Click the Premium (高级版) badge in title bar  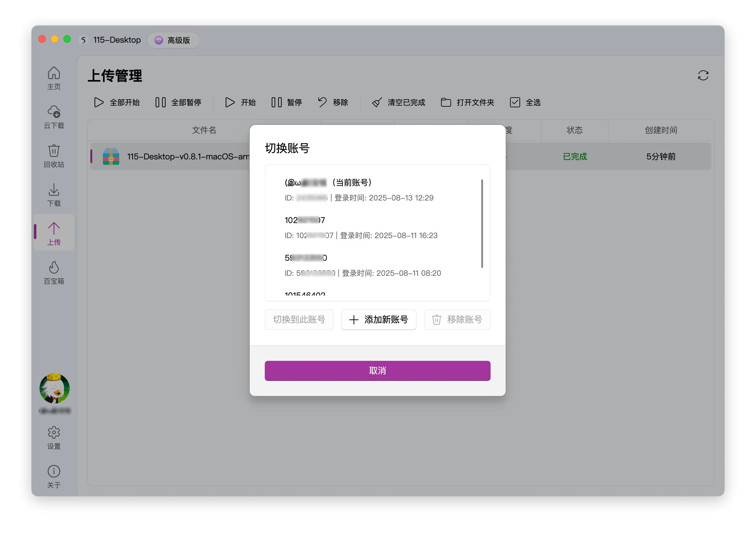[x=173, y=40]
